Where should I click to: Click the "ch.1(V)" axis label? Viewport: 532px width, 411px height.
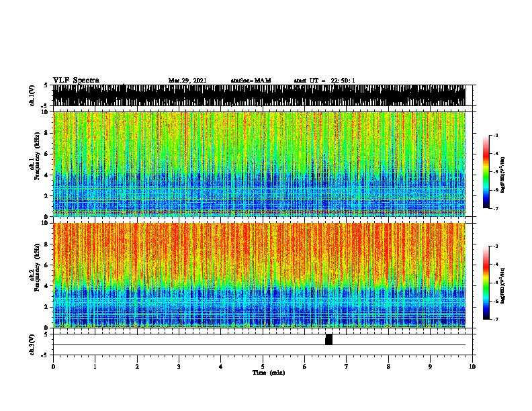point(32,95)
